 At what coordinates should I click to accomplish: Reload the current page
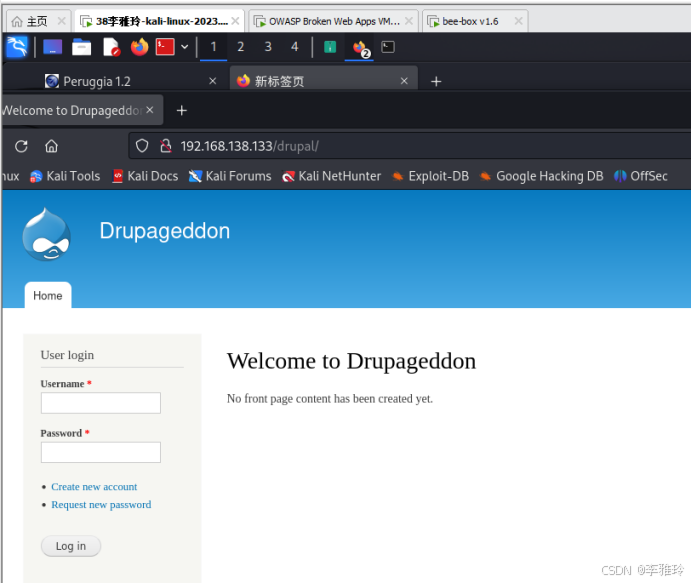coord(21,146)
